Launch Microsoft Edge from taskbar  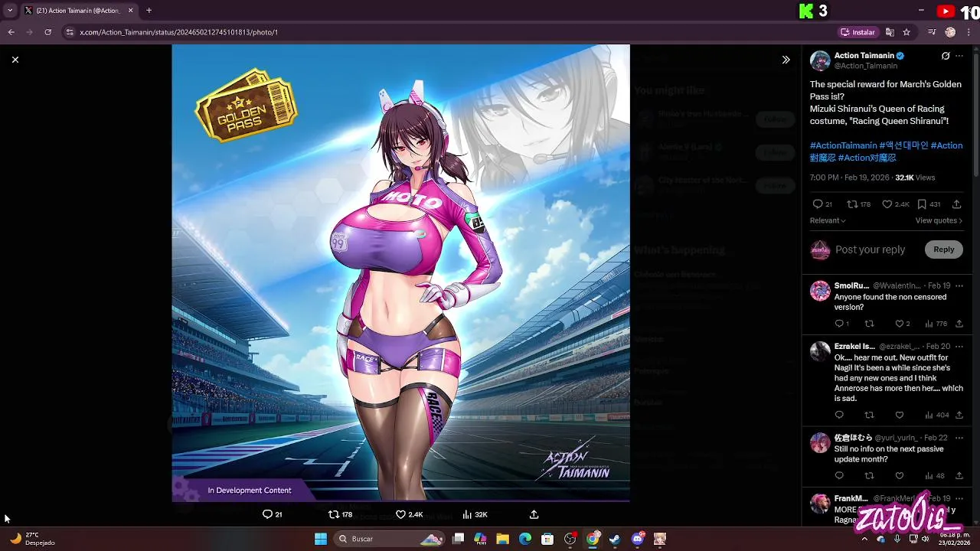tap(525, 539)
